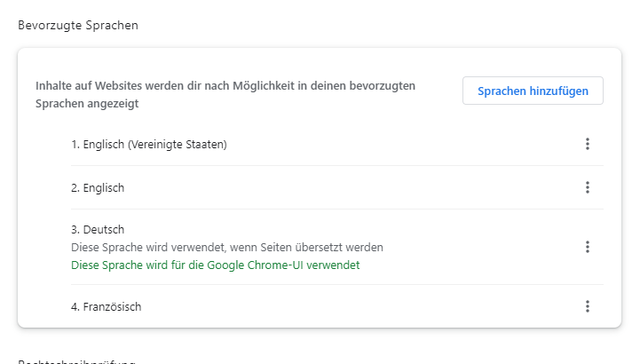This screenshot has width=640, height=364.
Task: Click the word Möglichkeit in description
Action: coord(264,86)
